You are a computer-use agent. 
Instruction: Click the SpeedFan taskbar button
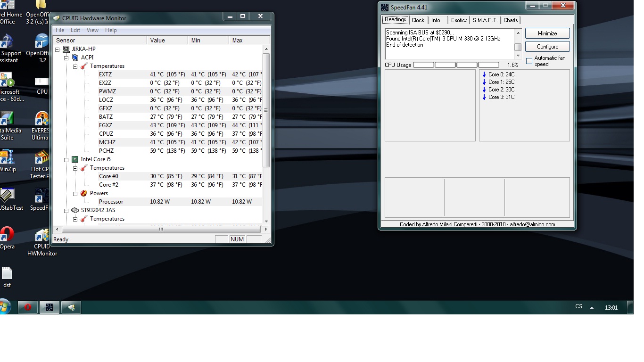50,307
